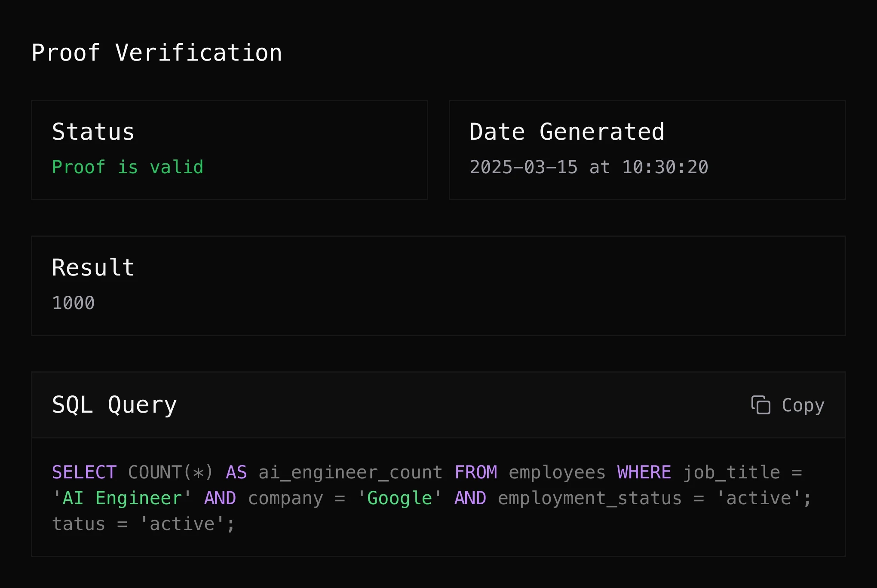
Task: Click the 'AI Engineer' string in the query
Action: coord(121,498)
